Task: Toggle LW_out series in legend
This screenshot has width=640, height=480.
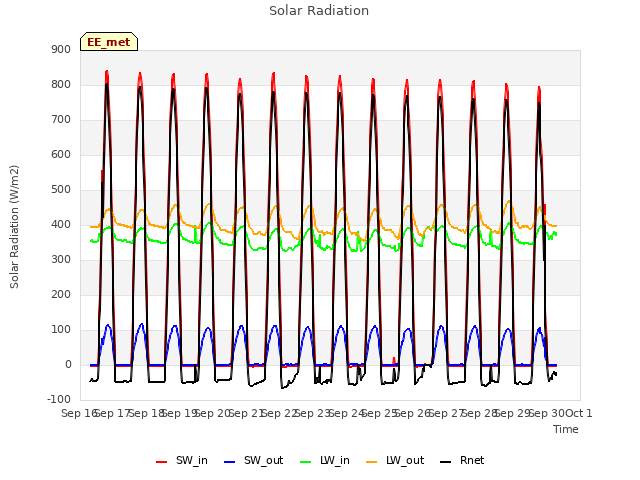Action: pos(395,460)
